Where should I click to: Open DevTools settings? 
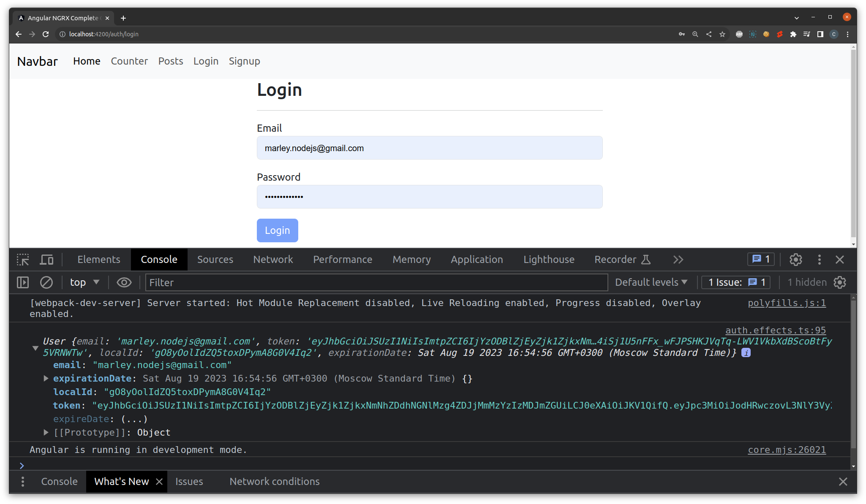click(x=796, y=260)
